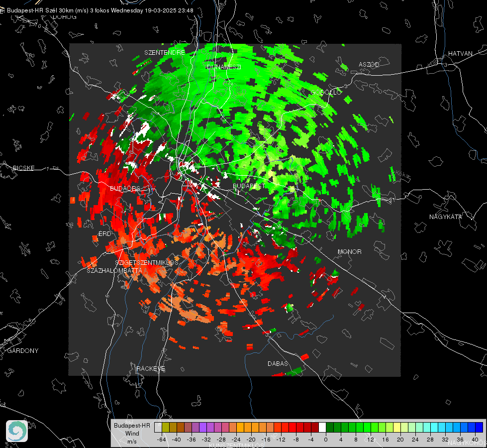The height and width of the screenshot is (448, 487).
Task: Select the light gray first legend swatch
Action: tap(158, 427)
